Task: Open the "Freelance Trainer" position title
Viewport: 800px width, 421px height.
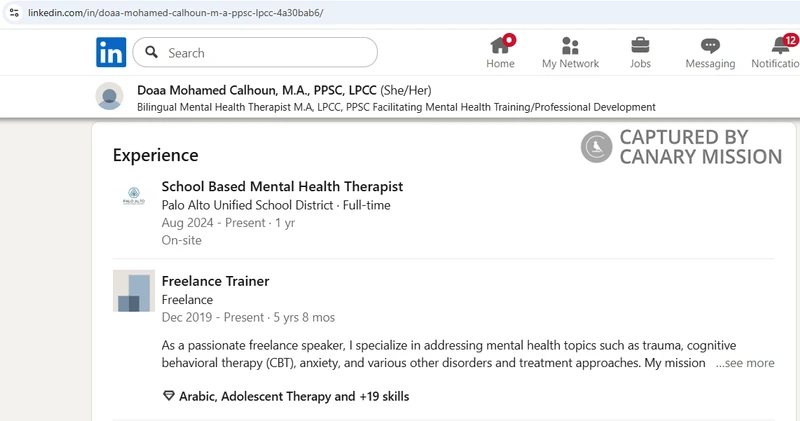Action: 215,281
